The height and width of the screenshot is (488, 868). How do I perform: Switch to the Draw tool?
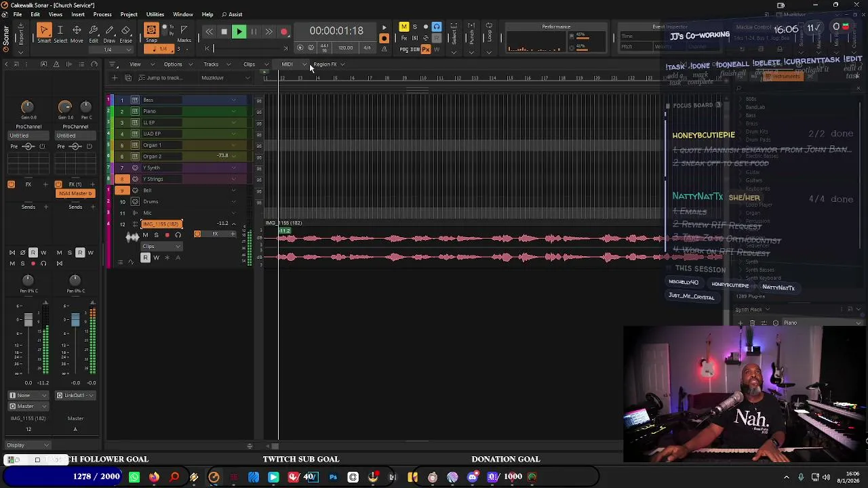(109, 33)
